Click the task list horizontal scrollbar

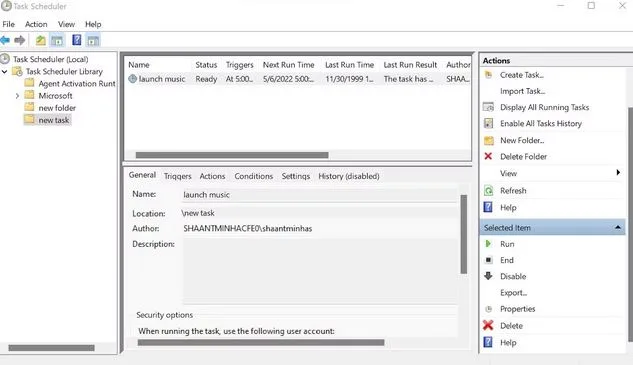(x=232, y=155)
